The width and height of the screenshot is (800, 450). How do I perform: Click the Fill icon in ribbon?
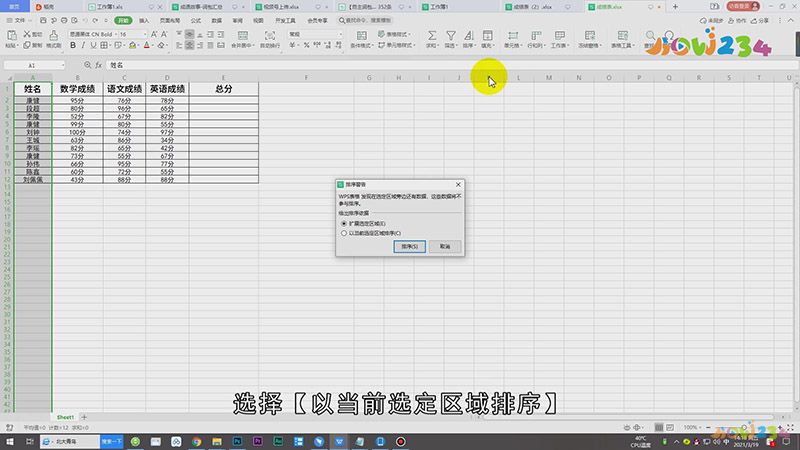point(487,35)
